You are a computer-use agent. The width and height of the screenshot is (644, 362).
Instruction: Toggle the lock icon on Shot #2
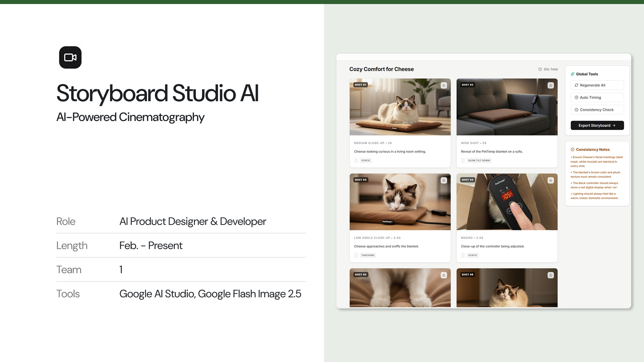[x=550, y=85]
